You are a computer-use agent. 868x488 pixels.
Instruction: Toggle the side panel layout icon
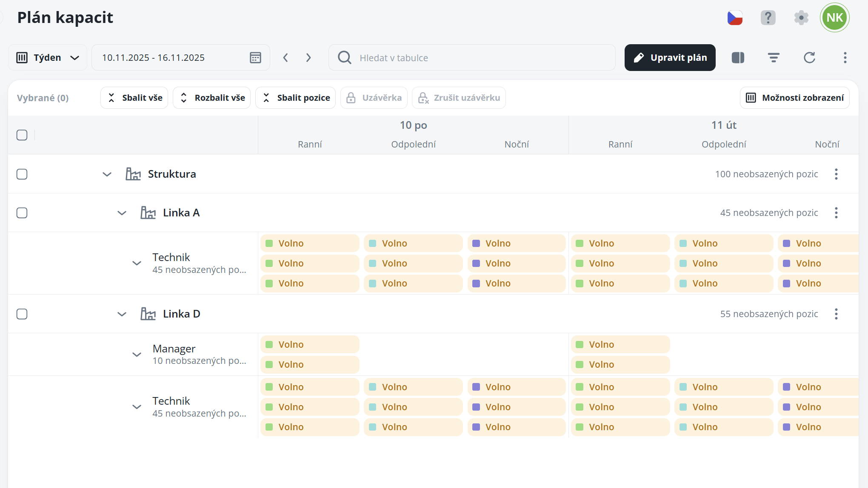(x=738, y=58)
